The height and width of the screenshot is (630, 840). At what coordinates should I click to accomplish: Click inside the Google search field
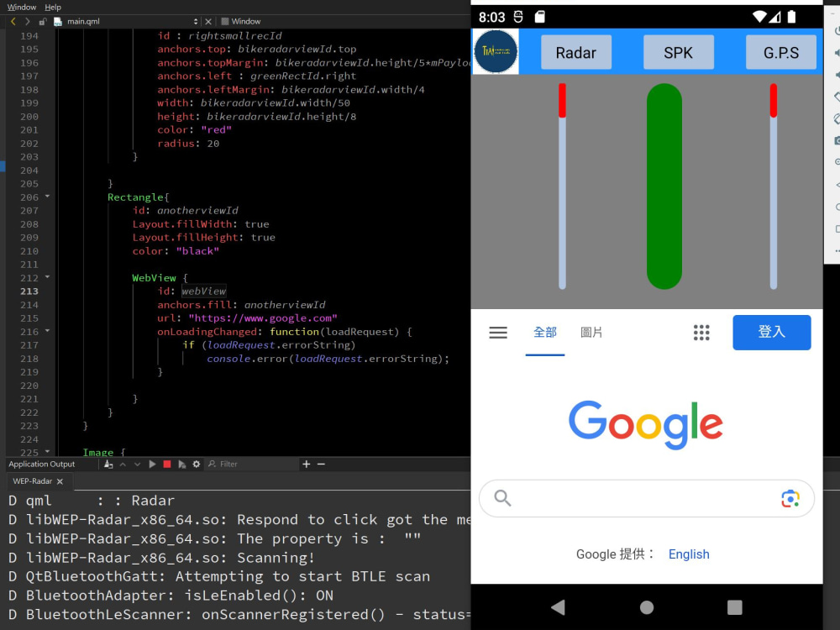pos(638,498)
